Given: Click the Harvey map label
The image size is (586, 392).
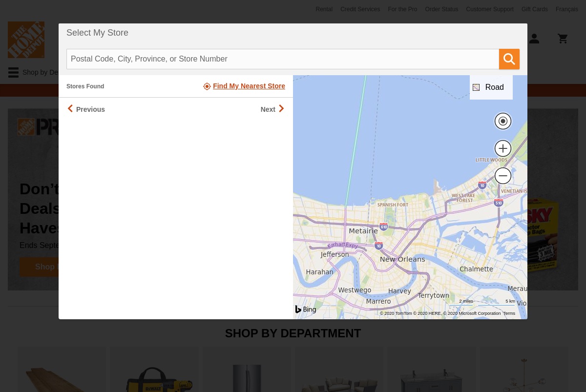Looking at the screenshot, I should pyautogui.click(x=399, y=291).
